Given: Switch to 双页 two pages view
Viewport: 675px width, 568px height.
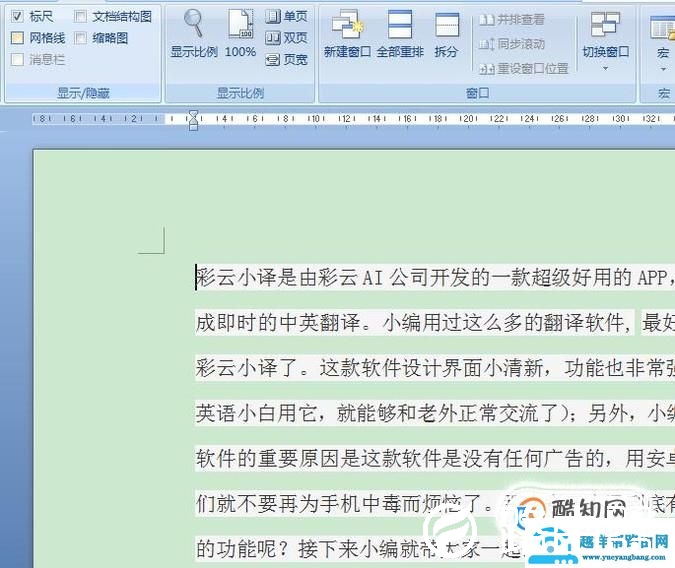Looking at the screenshot, I should coord(286,38).
